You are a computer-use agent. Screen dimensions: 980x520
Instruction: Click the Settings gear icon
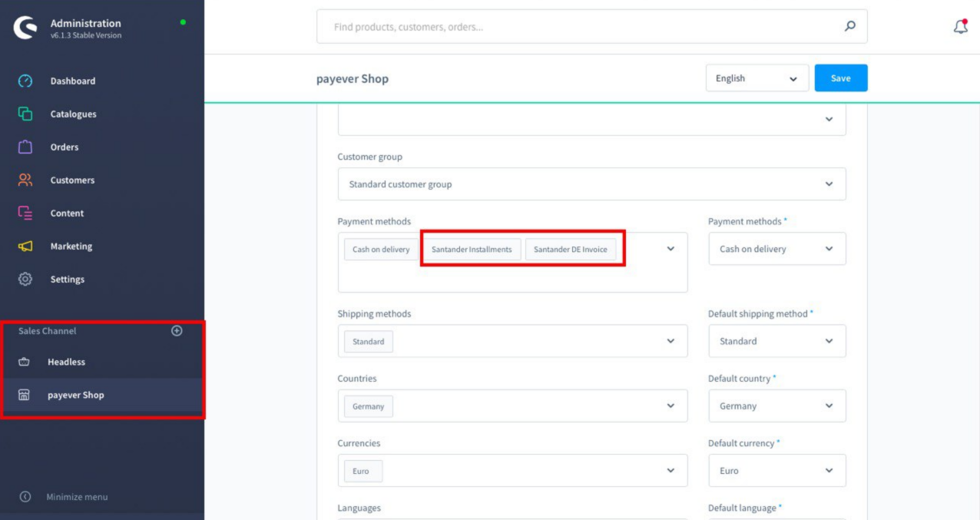click(x=25, y=279)
